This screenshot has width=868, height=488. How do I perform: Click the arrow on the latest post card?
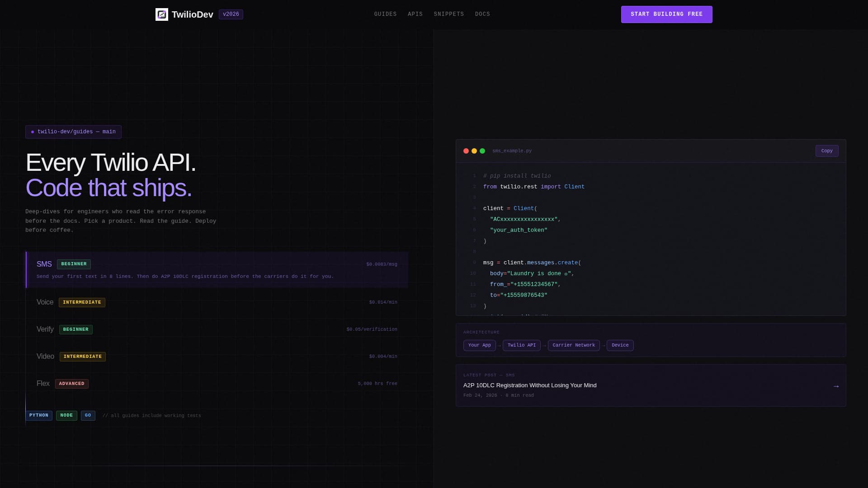[x=836, y=386]
